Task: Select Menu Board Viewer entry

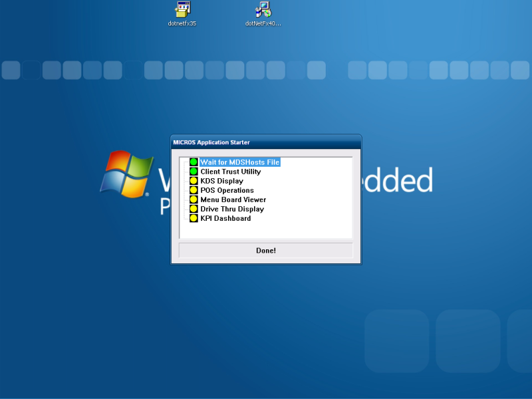Action: pyautogui.click(x=233, y=199)
